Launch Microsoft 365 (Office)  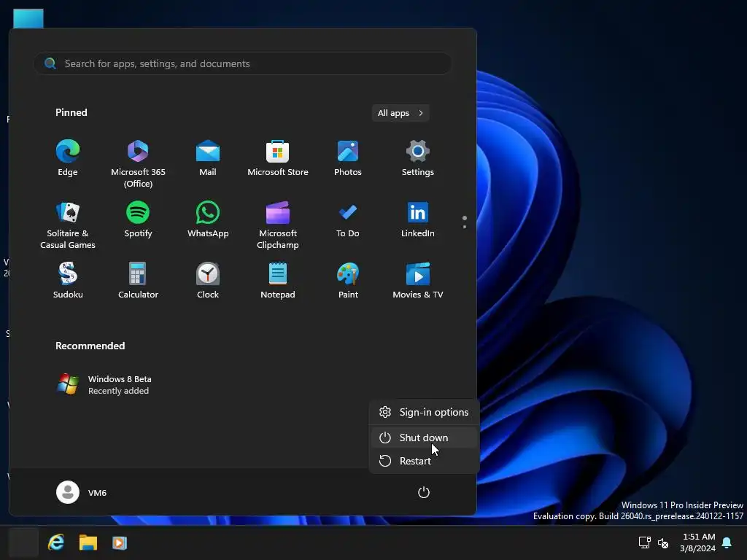pyautogui.click(x=138, y=164)
